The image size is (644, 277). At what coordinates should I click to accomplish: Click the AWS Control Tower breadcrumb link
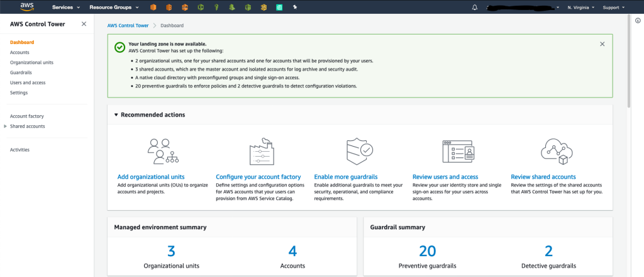click(x=128, y=25)
